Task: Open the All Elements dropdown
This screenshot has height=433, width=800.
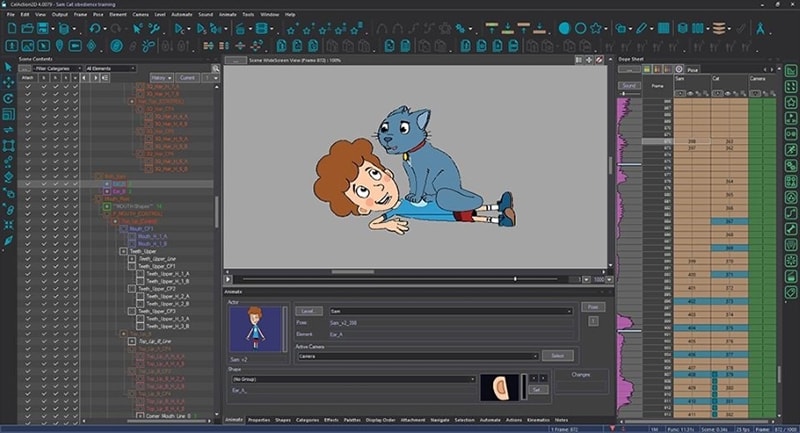Action: click(110, 68)
